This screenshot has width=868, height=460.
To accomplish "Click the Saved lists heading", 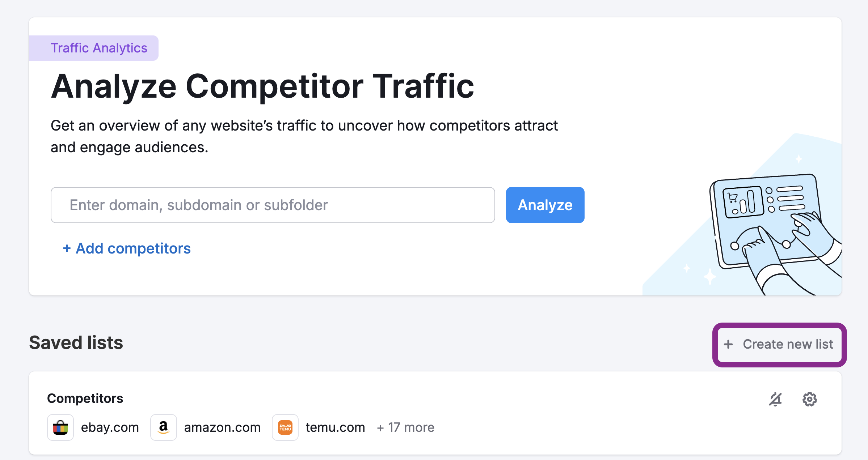I will click(x=76, y=342).
